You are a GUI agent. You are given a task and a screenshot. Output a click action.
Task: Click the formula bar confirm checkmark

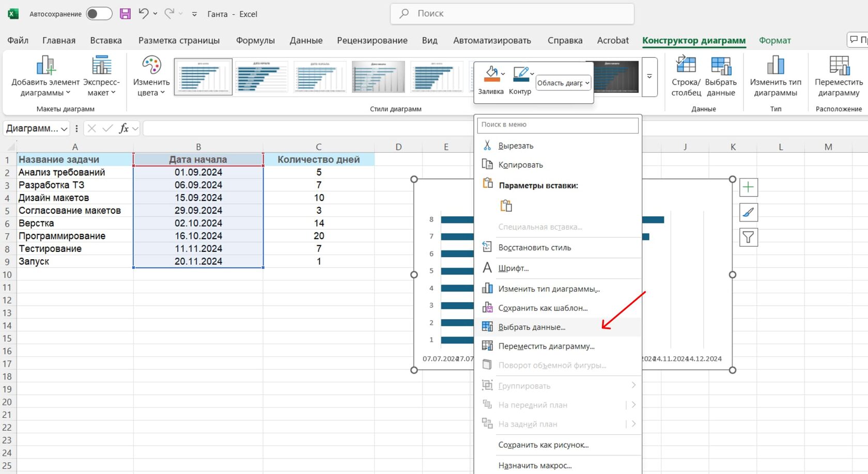tap(107, 129)
